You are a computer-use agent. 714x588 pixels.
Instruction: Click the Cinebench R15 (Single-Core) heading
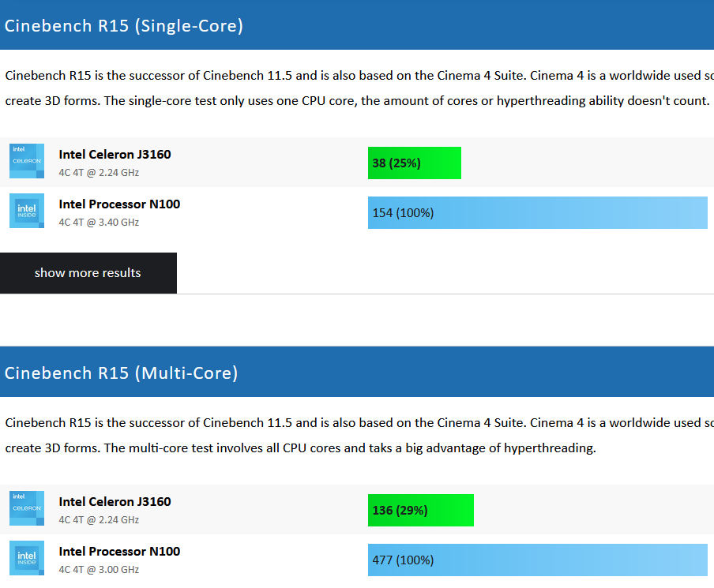point(124,26)
